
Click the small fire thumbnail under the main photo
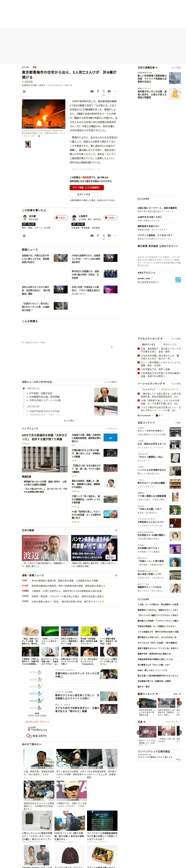point(28,144)
